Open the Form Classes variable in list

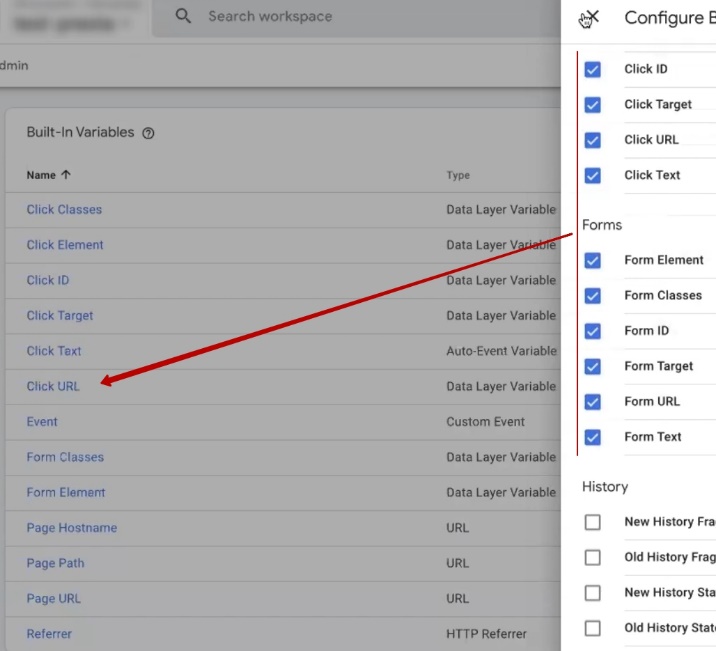(x=65, y=457)
